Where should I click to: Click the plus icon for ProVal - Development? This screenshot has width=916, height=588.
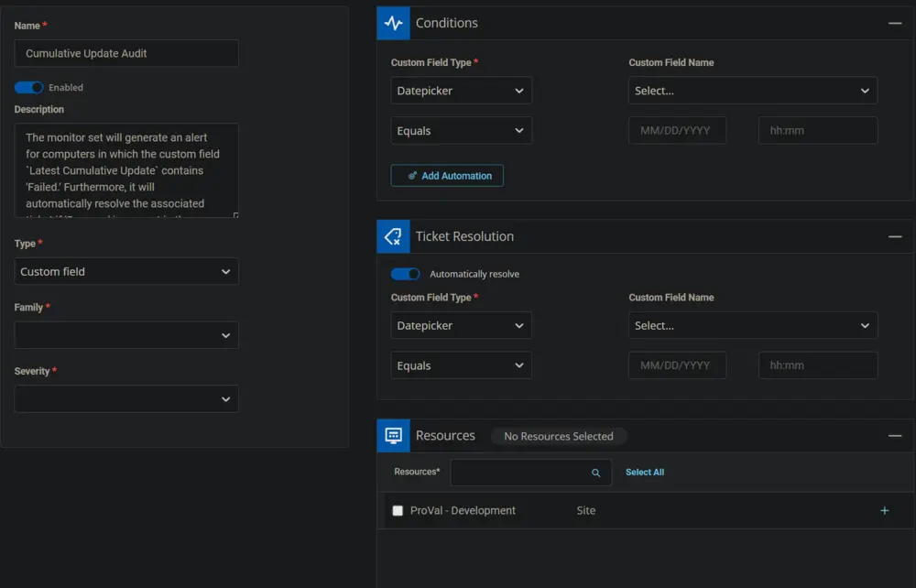click(885, 511)
